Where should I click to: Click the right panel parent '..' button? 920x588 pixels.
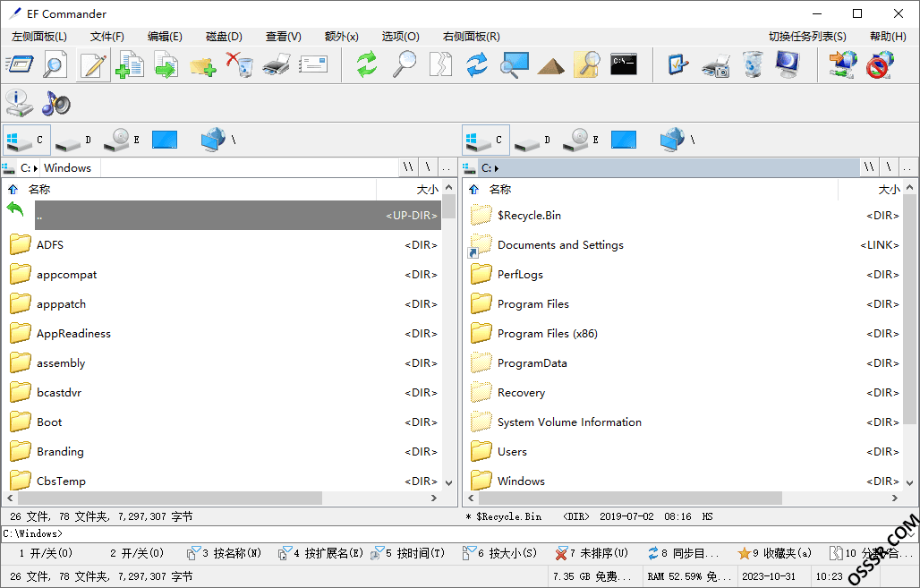pyautogui.click(x=907, y=168)
